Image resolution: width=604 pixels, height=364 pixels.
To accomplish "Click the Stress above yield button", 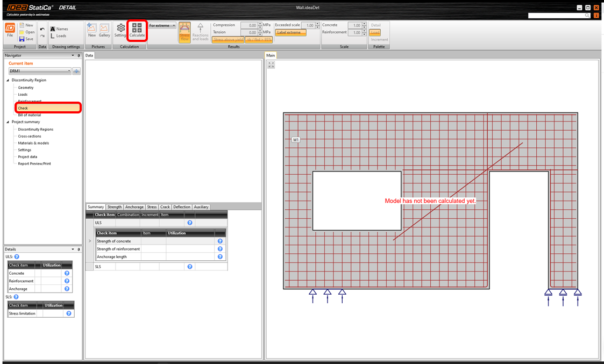I will click(228, 39).
